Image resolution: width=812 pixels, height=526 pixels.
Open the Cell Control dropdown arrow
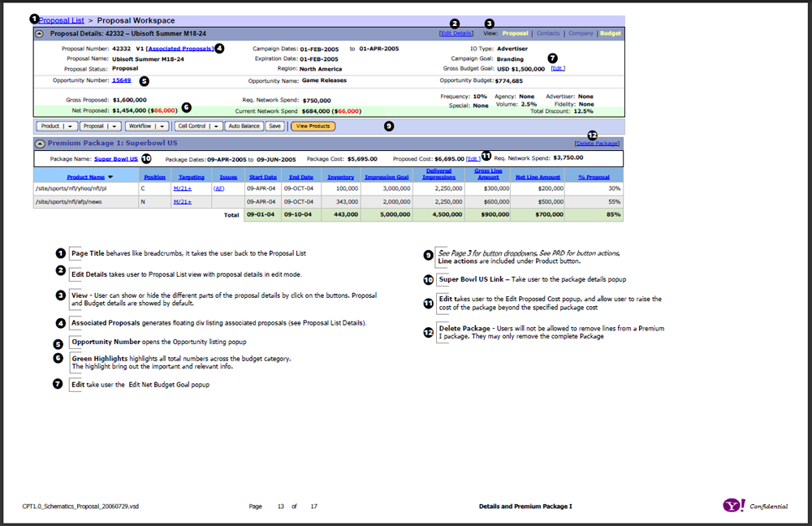[215, 126]
